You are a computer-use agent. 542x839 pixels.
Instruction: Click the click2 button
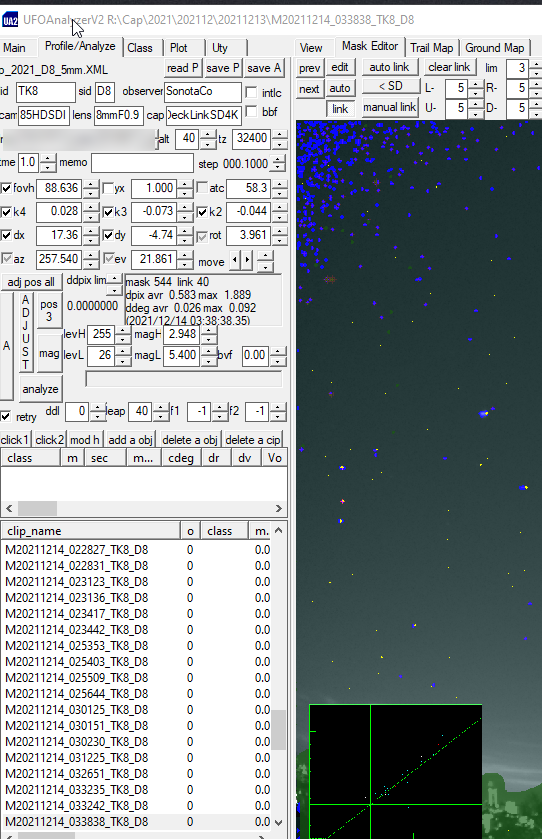pos(49,439)
